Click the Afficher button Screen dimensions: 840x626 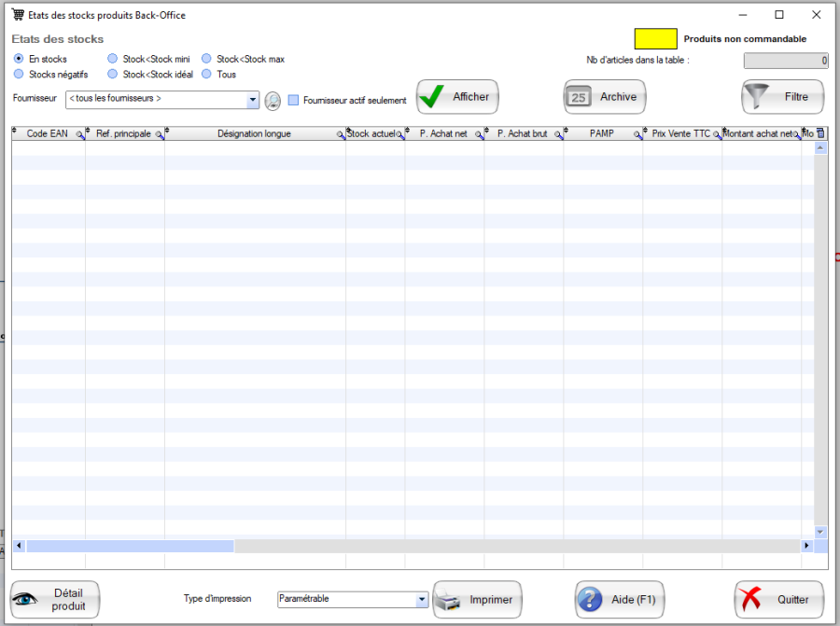(457, 96)
